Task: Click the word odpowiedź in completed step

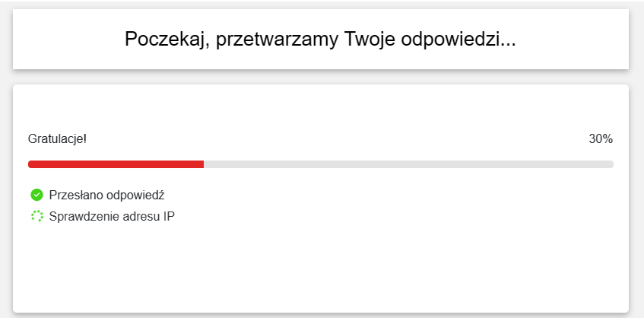Action: coord(135,196)
